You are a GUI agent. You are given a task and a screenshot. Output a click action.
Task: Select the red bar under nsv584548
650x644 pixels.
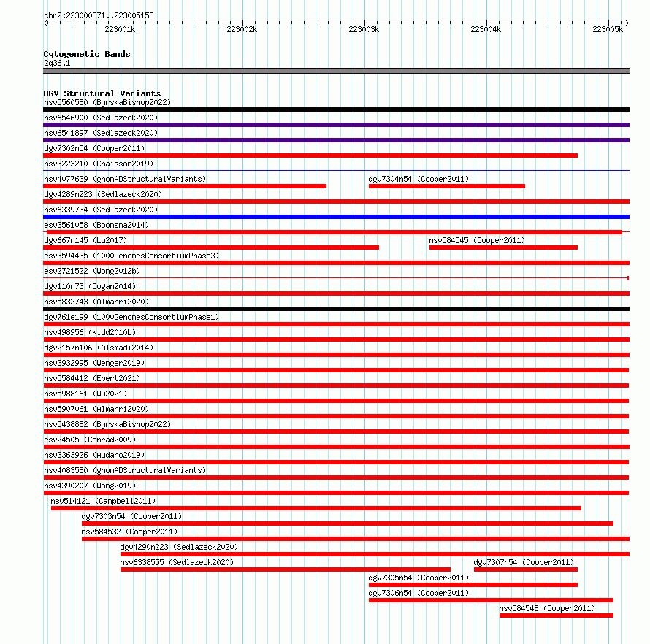pos(557,616)
